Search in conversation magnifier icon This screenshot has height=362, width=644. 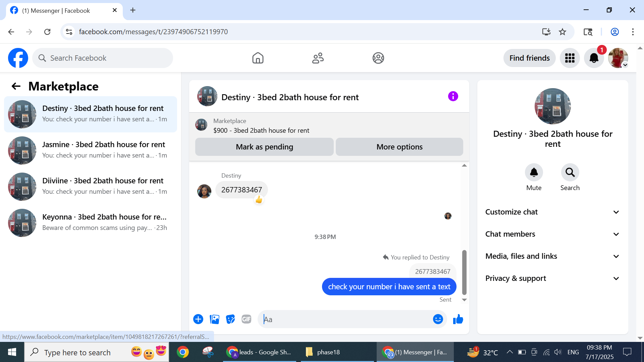(570, 172)
